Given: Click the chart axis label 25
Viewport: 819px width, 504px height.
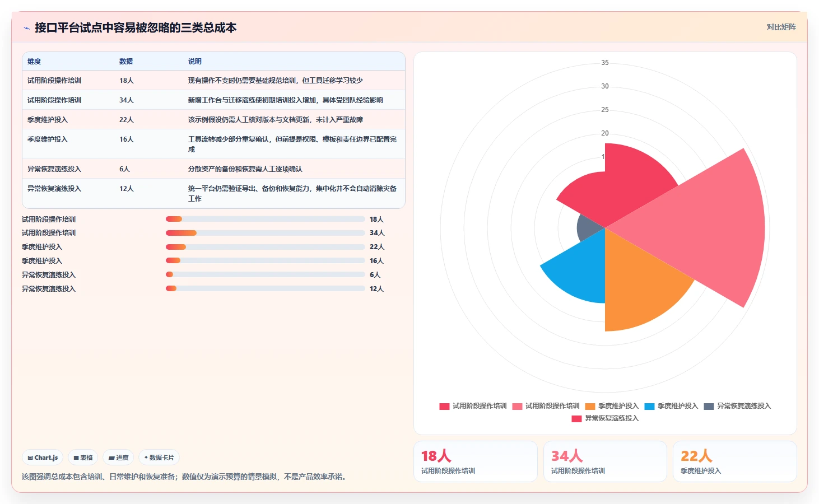Looking at the screenshot, I should point(605,110).
